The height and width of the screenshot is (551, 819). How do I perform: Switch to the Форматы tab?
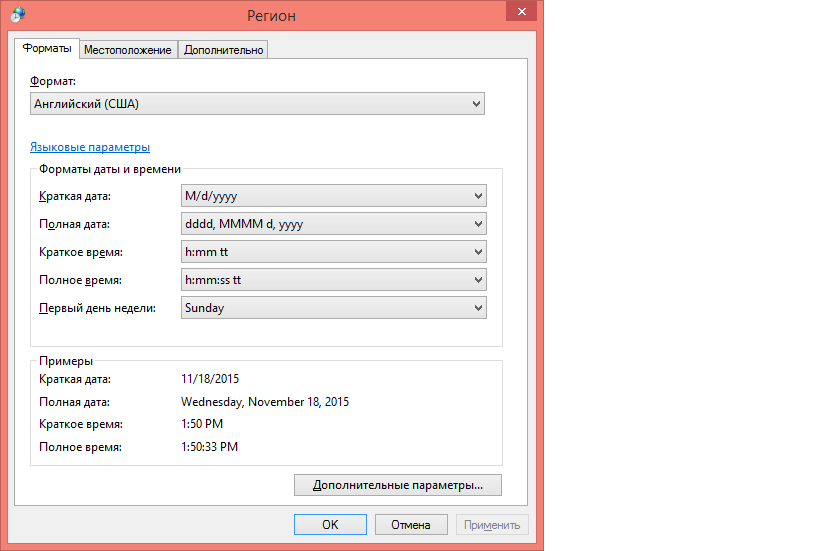pos(47,49)
